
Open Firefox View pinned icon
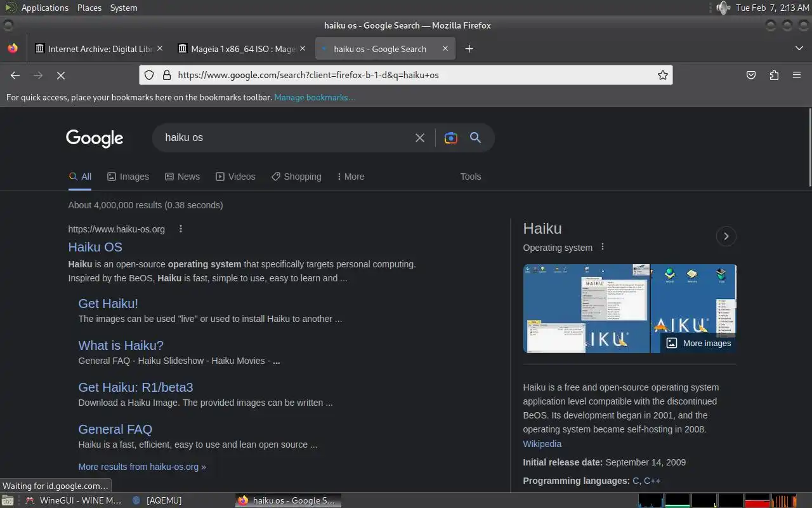(13, 48)
